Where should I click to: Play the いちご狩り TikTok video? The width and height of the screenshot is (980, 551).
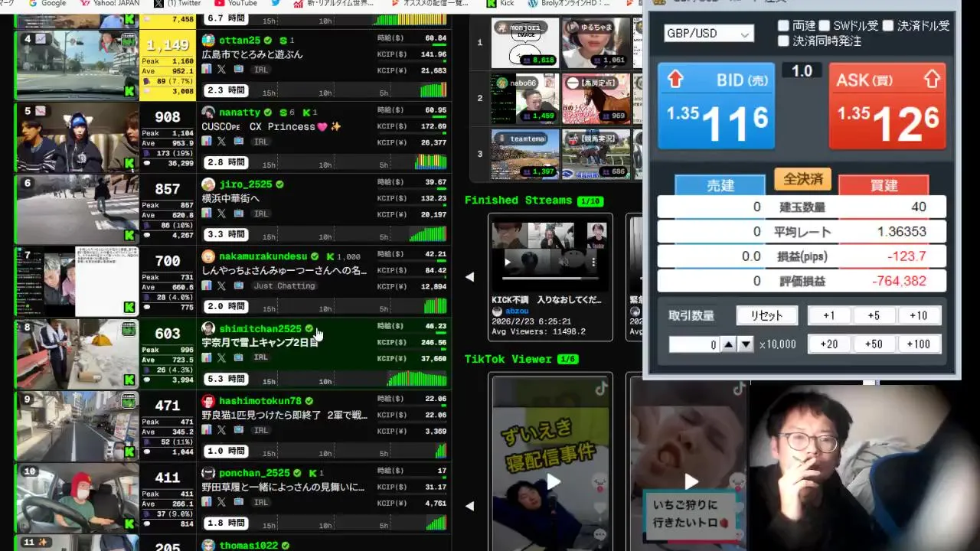[690, 481]
